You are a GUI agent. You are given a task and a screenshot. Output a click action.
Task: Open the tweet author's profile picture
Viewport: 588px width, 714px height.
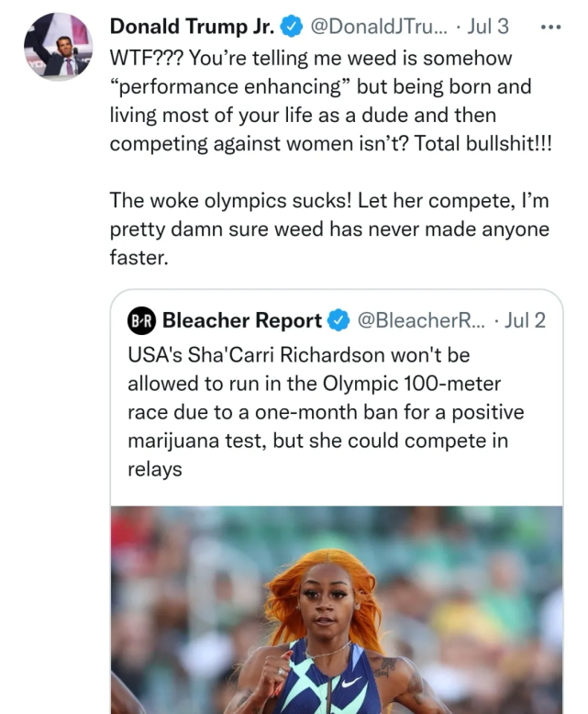(57, 46)
